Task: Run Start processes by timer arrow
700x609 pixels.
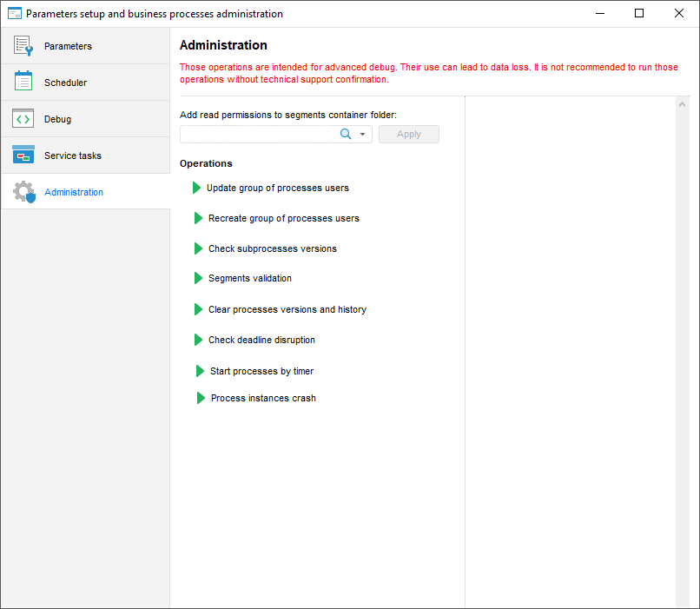Action: coord(200,371)
